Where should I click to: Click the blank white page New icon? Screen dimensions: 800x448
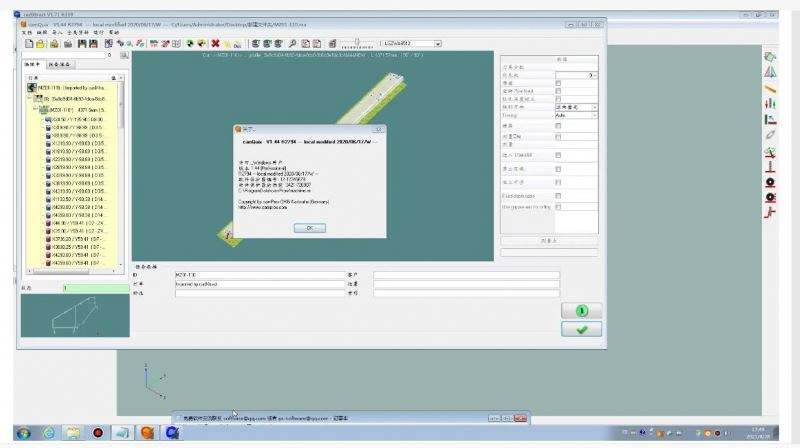(29, 44)
